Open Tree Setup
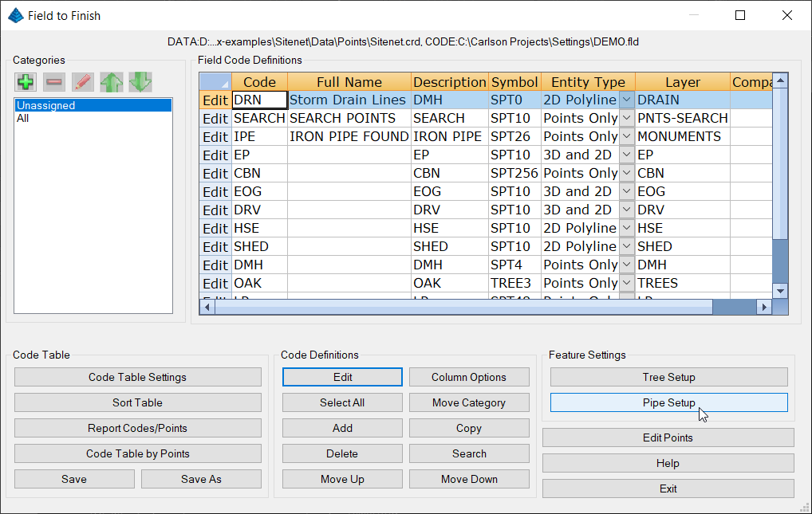 click(x=668, y=377)
